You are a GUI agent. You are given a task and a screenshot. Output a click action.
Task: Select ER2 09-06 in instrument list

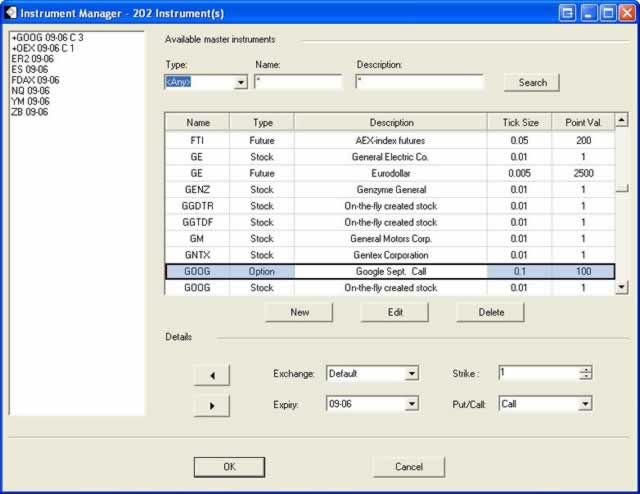32,59
